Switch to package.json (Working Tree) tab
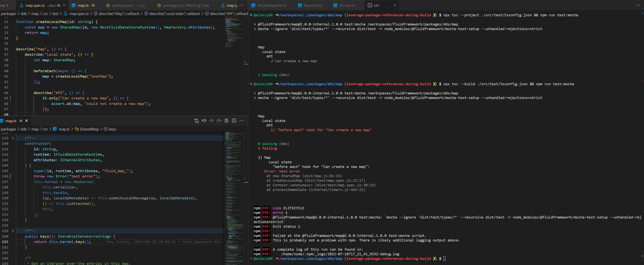This screenshot has height=265, width=644. pos(186,5)
